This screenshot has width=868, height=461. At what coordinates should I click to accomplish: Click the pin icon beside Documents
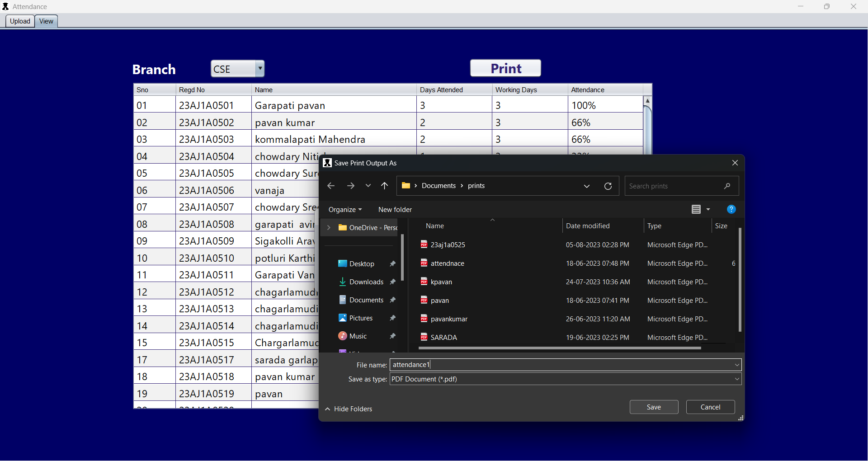point(392,300)
